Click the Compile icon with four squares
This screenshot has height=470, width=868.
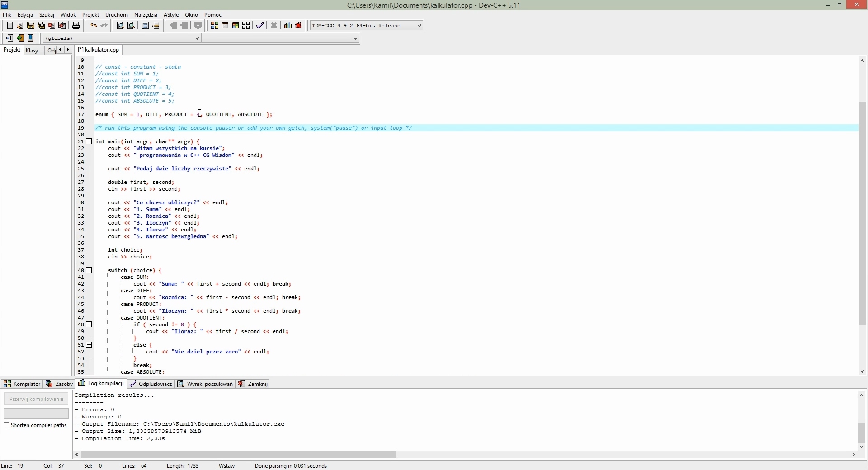(215, 26)
